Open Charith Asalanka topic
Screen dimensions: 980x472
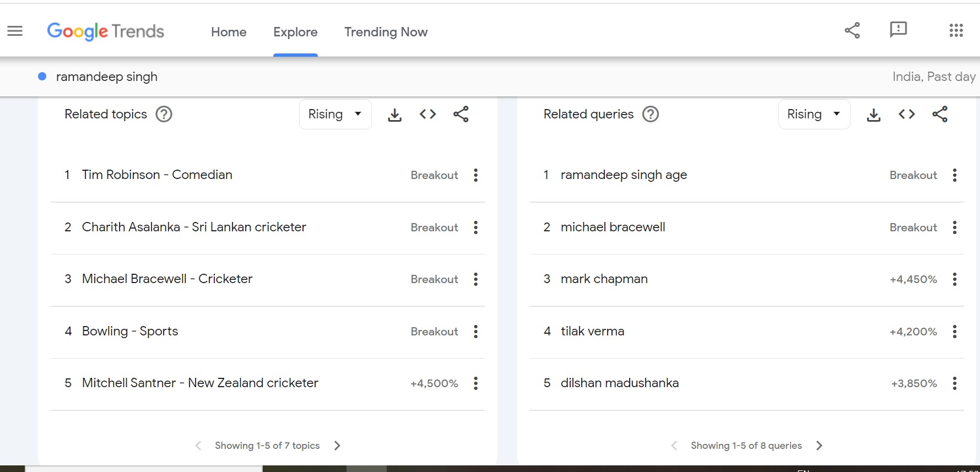pyautogui.click(x=194, y=227)
